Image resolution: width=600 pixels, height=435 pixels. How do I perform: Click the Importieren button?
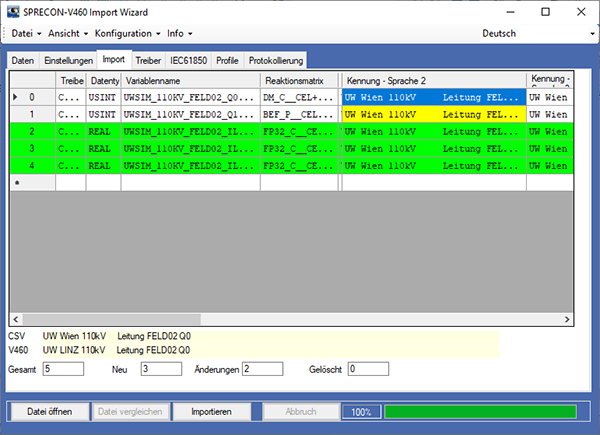(211, 412)
